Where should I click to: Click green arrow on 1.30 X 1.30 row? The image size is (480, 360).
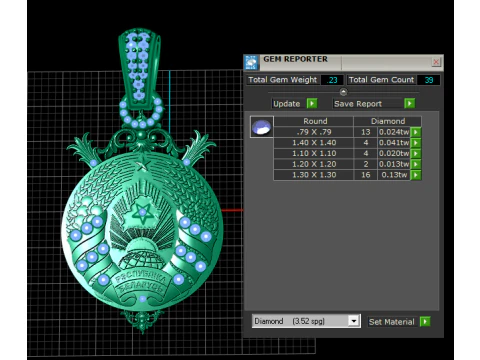[x=416, y=175]
